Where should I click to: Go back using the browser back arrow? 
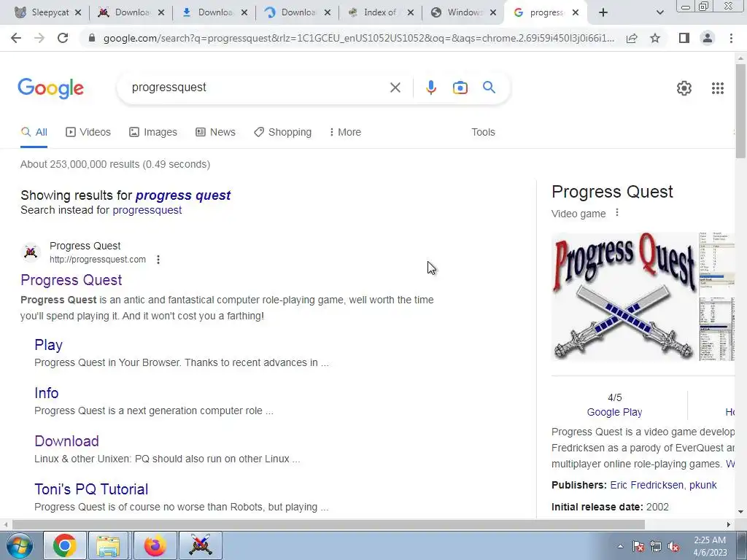click(16, 38)
